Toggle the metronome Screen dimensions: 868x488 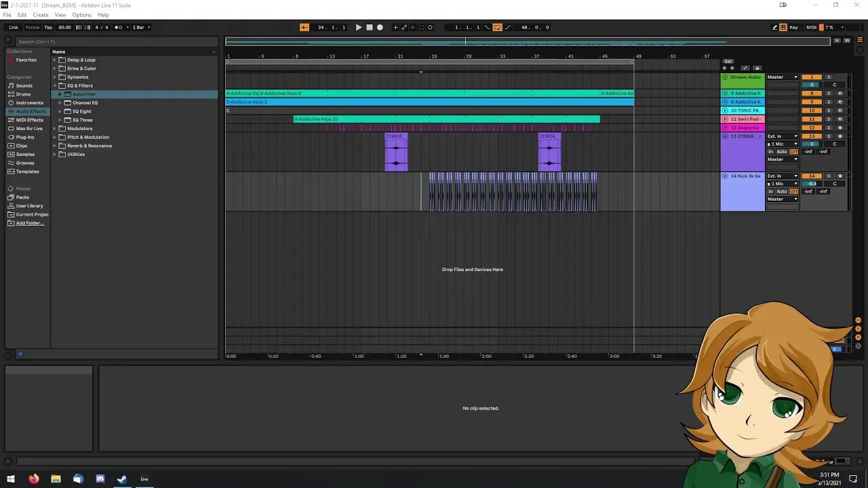[119, 27]
